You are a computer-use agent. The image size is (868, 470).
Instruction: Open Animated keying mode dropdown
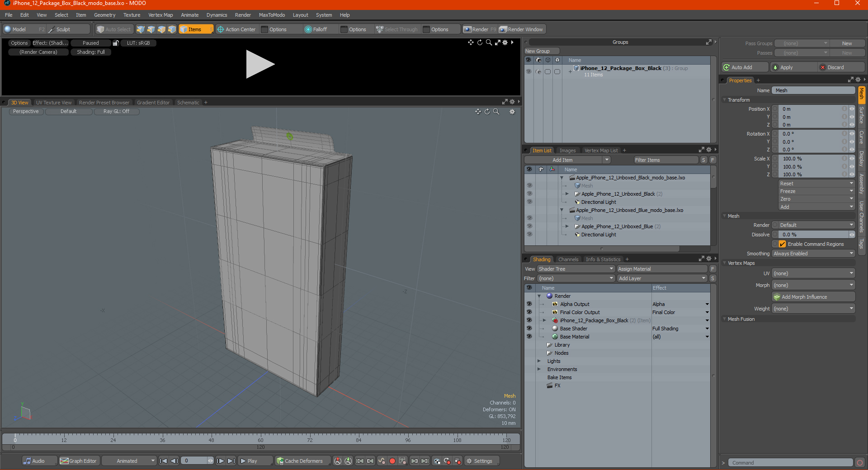pos(129,461)
